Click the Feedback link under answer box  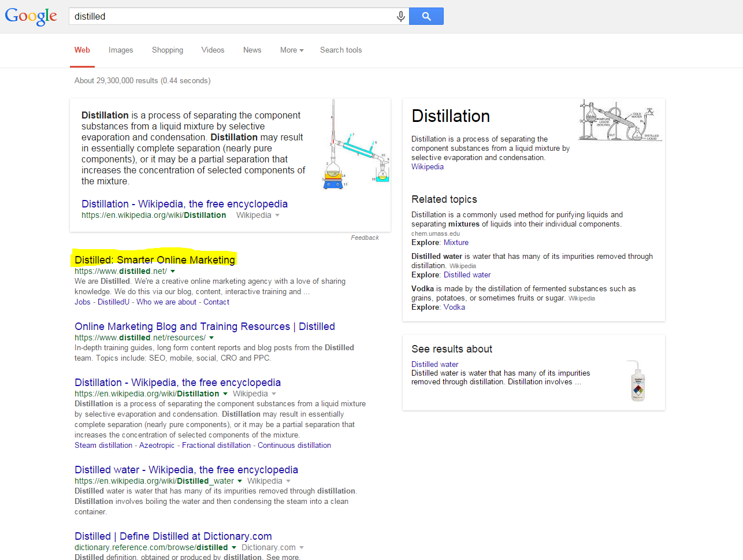click(365, 238)
